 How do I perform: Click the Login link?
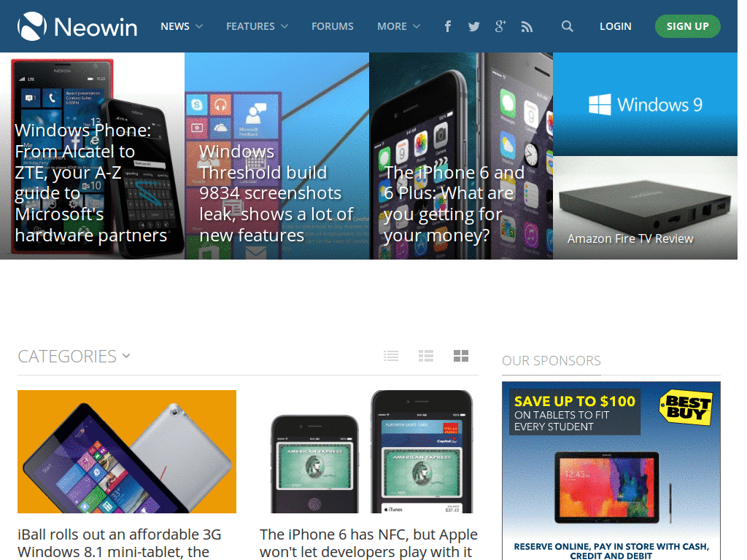coord(616,26)
